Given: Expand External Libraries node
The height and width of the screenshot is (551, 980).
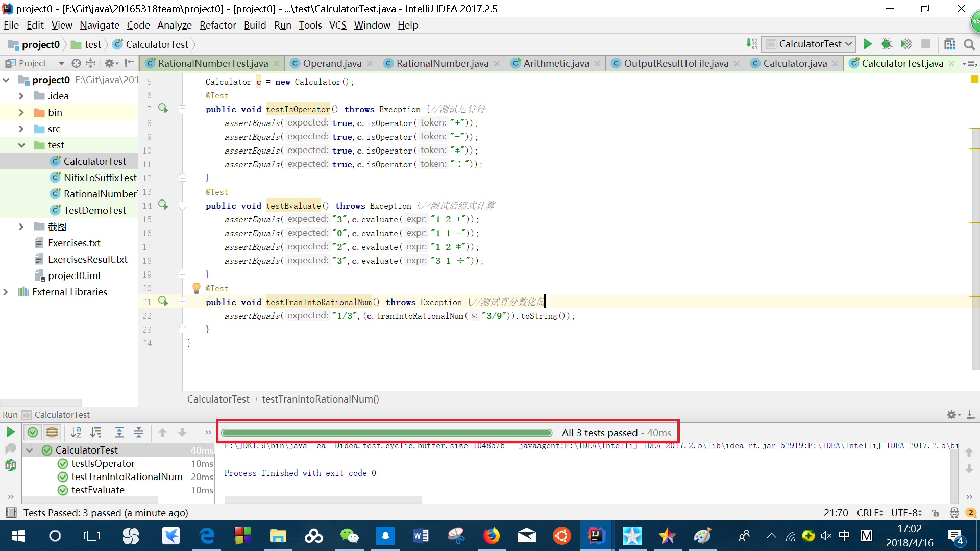Looking at the screenshot, I should pyautogui.click(x=6, y=292).
